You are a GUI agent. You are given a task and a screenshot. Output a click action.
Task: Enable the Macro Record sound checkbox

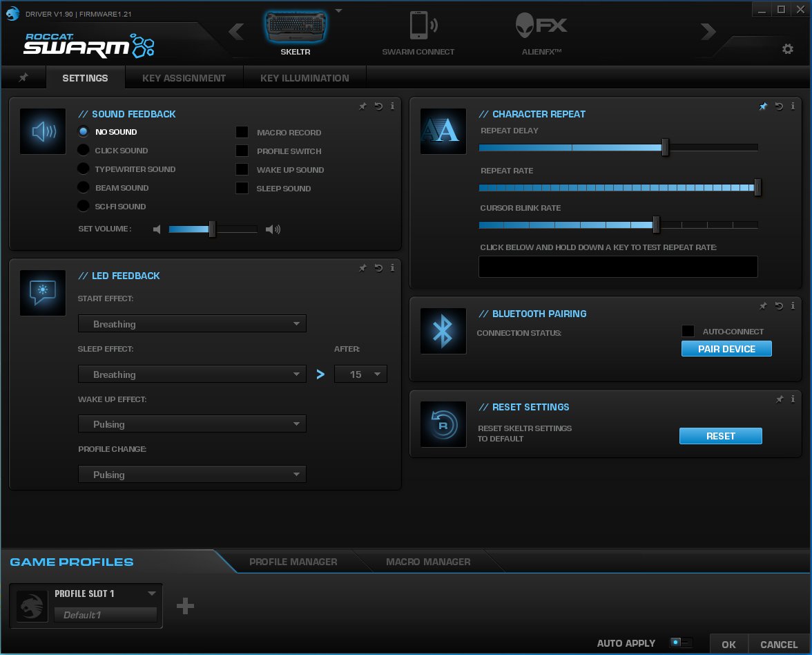242,133
